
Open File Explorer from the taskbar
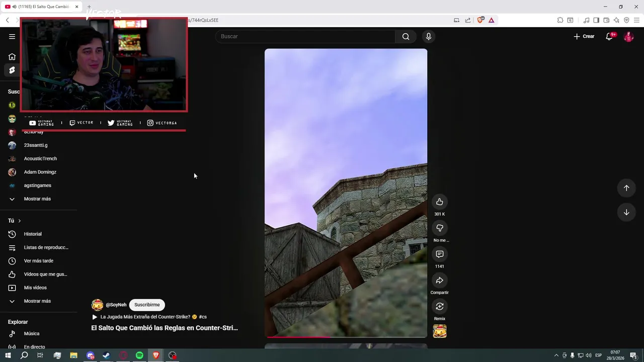pos(73,355)
